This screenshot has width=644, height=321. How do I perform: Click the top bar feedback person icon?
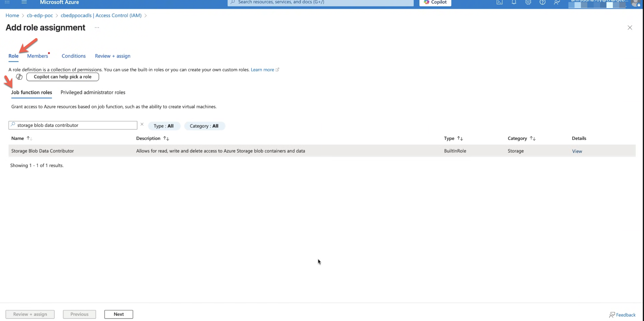(557, 2)
